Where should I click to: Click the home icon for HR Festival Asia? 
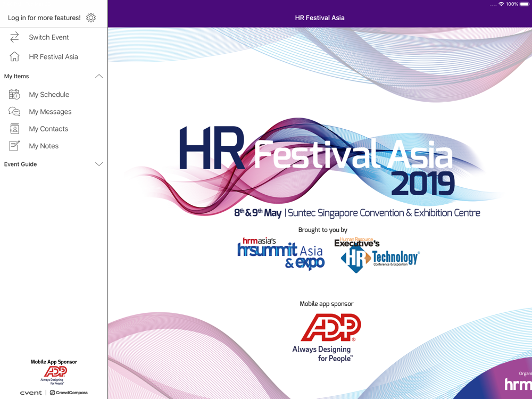tap(14, 57)
